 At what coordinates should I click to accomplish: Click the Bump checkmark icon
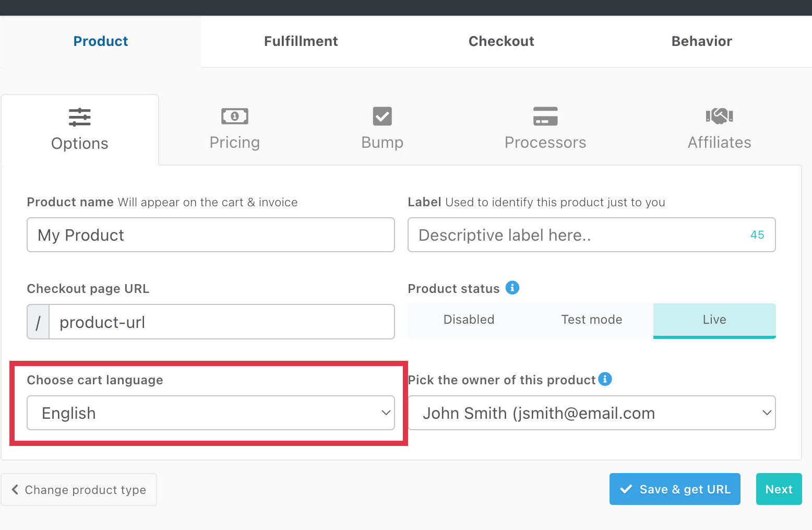(x=382, y=116)
